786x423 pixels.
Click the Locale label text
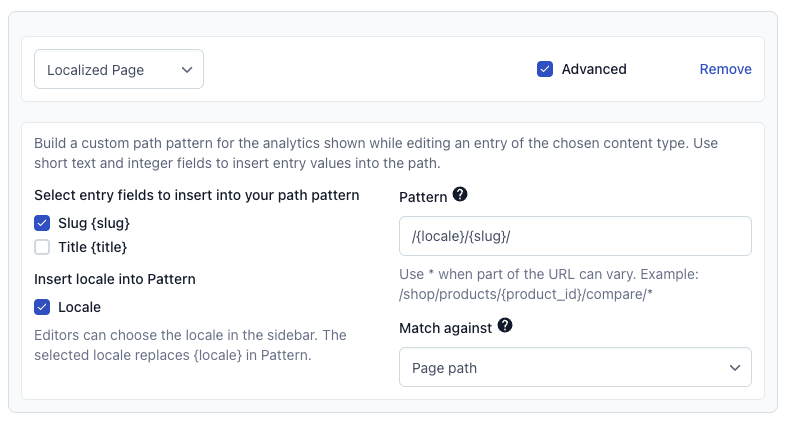[79, 307]
